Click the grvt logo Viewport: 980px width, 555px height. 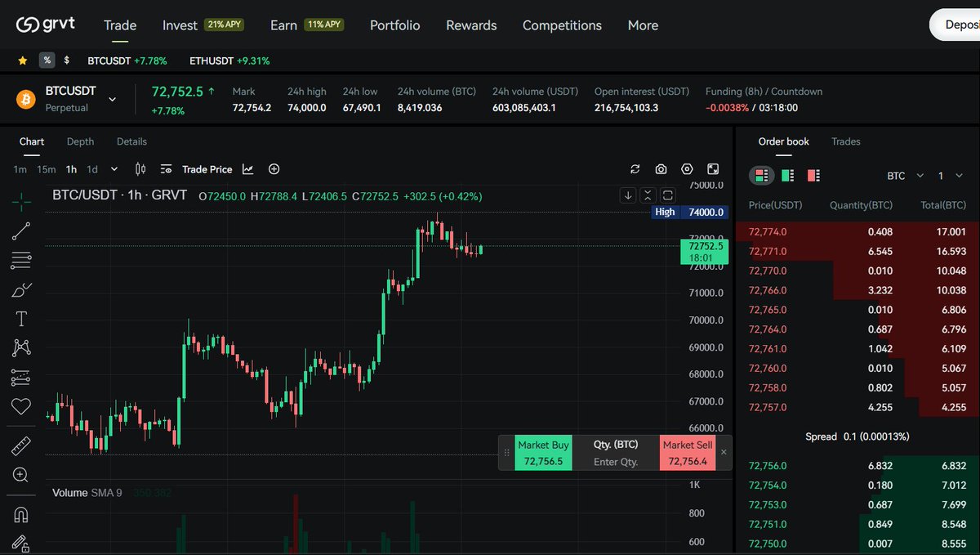tap(45, 25)
